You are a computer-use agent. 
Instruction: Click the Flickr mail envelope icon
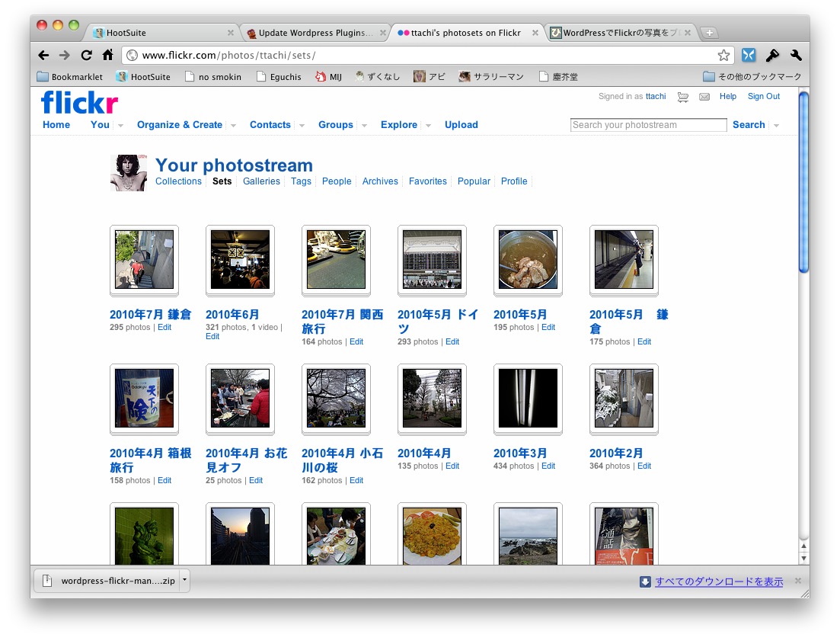pos(704,97)
